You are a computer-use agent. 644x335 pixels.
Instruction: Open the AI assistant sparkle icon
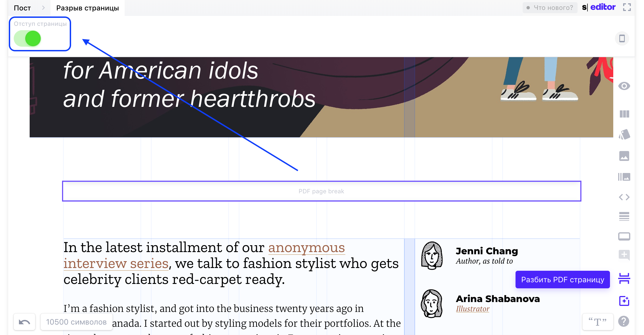click(625, 301)
